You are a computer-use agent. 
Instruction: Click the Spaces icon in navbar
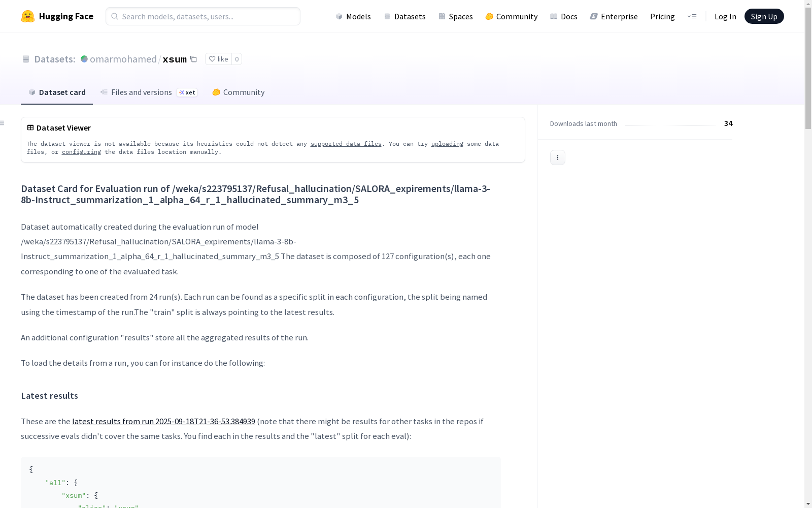[x=442, y=16]
